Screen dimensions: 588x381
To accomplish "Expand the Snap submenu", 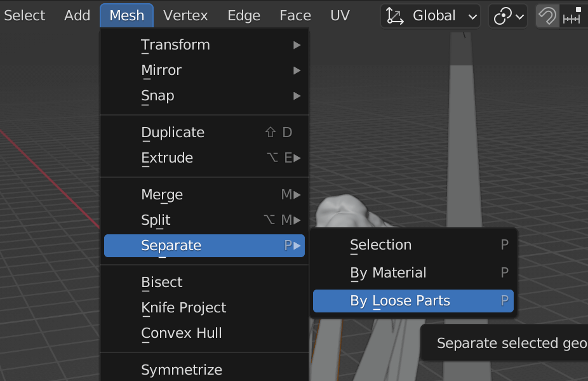I will click(204, 96).
